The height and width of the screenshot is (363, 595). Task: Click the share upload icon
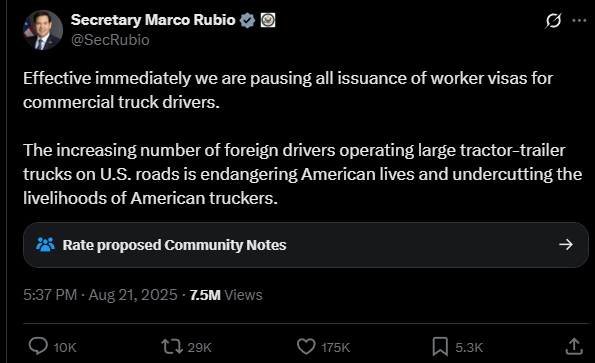(574, 346)
